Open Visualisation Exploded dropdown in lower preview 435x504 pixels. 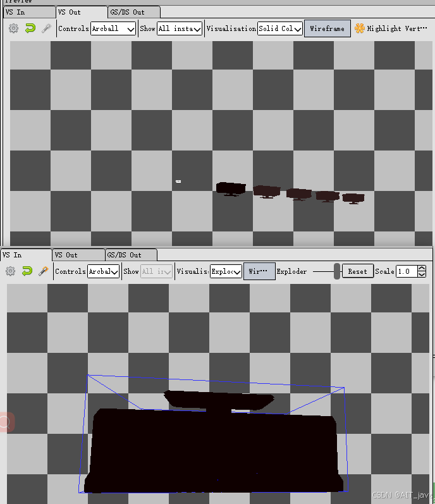[226, 272]
